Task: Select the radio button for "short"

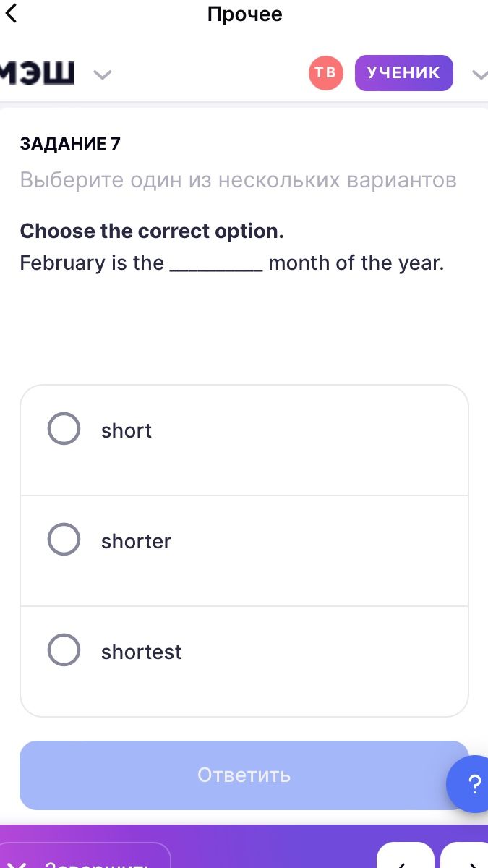Action: (x=64, y=429)
